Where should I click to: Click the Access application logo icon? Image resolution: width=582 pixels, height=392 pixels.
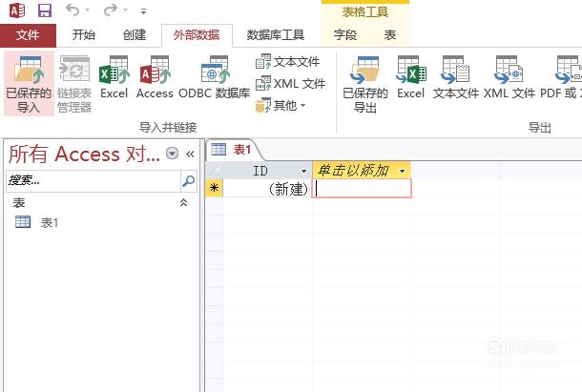(x=17, y=10)
